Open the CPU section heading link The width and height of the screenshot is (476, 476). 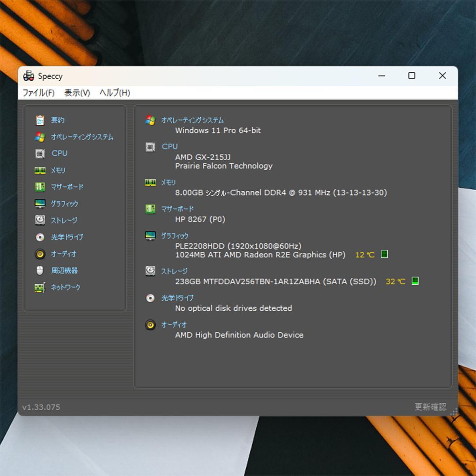click(x=169, y=146)
